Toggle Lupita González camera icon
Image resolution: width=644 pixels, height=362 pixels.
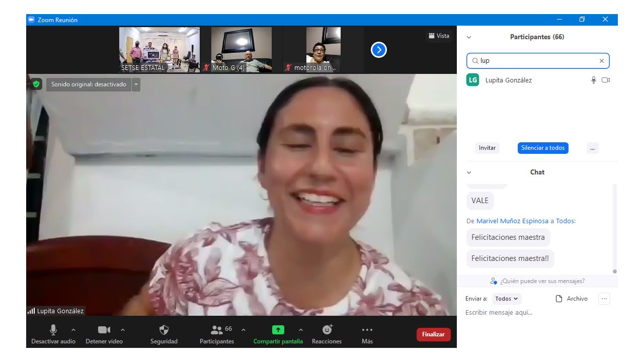coord(606,80)
